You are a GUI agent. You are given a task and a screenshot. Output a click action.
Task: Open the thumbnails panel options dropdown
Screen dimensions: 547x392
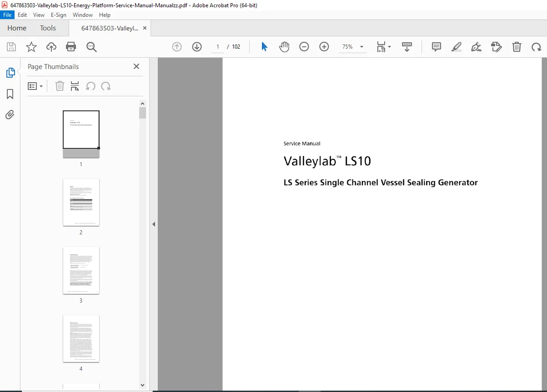[35, 86]
